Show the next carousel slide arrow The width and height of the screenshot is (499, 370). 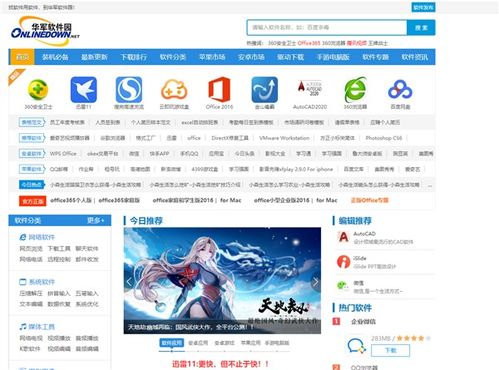[315, 282]
